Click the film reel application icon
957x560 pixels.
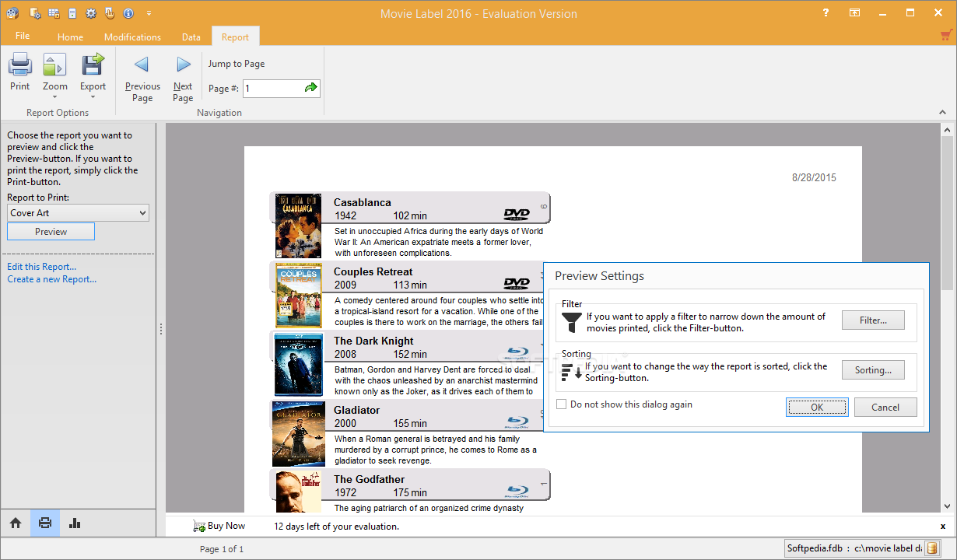tap(12, 13)
